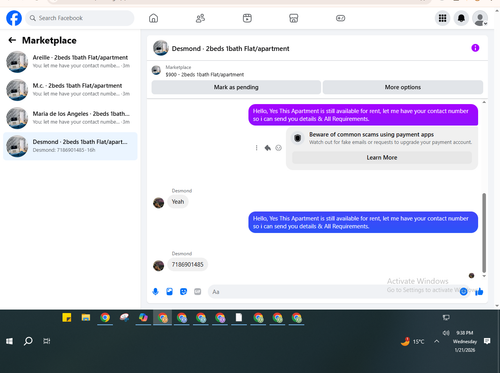Open the emoji picker in message box
This screenshot has width=500, height=373.
[x=463, y=292]
